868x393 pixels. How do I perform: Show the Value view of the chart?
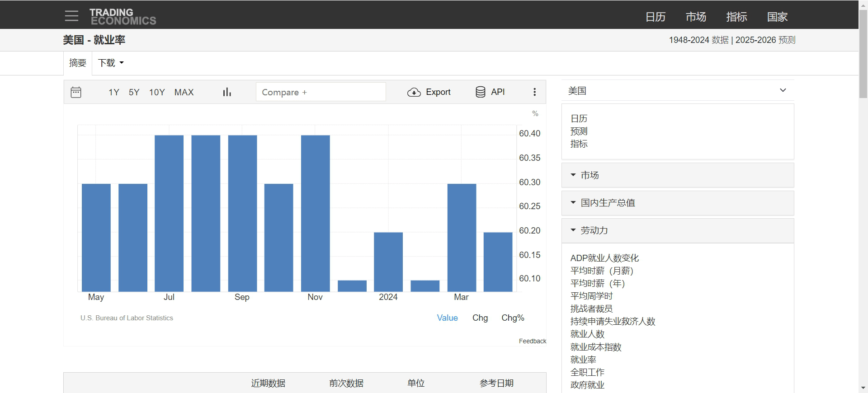pyautogui.click(x=447, y=318)
